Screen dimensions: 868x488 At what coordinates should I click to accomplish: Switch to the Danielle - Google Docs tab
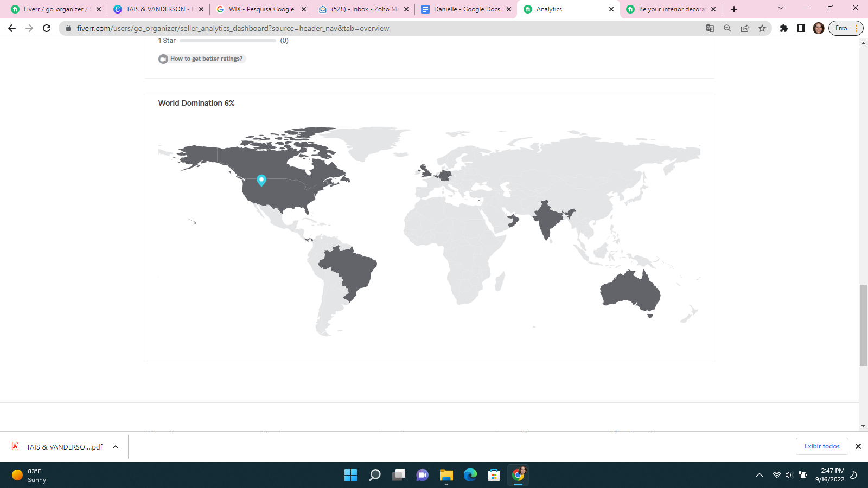467,9
